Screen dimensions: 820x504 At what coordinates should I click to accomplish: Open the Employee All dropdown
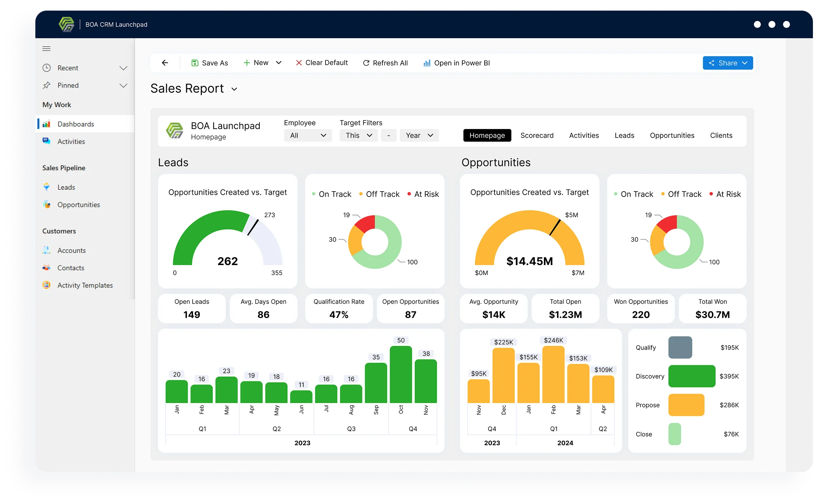point(307,135)
